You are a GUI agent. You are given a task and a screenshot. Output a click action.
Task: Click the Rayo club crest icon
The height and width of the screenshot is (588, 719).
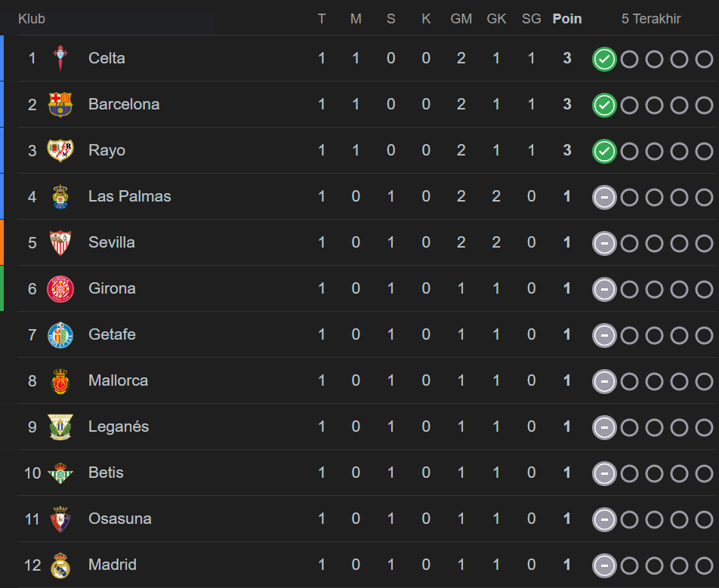pyautogui.click(x=60, y=150)
